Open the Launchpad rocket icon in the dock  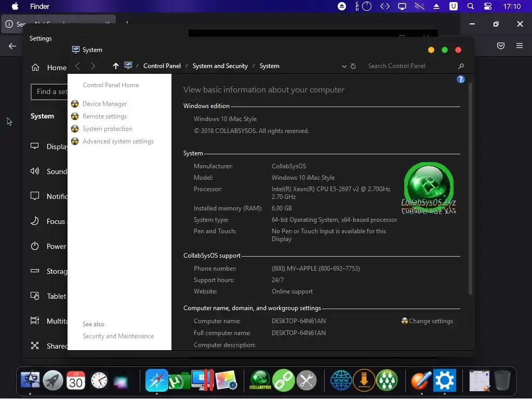click(53, 380)
